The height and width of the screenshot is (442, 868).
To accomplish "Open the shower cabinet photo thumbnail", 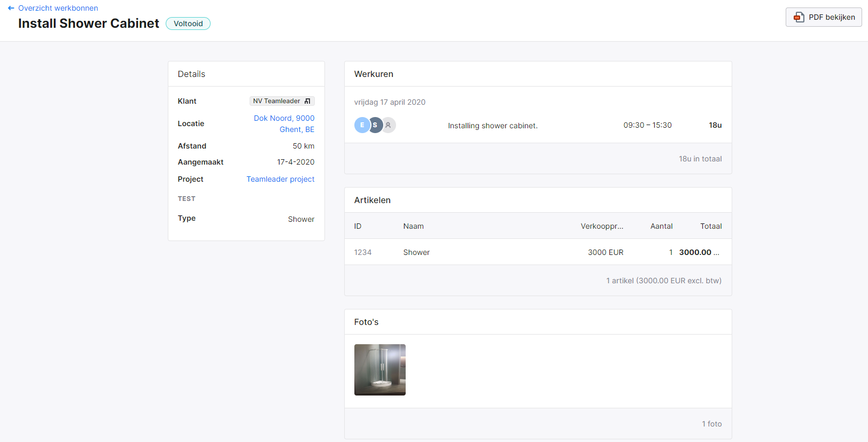I will click(x=380, y=370).
